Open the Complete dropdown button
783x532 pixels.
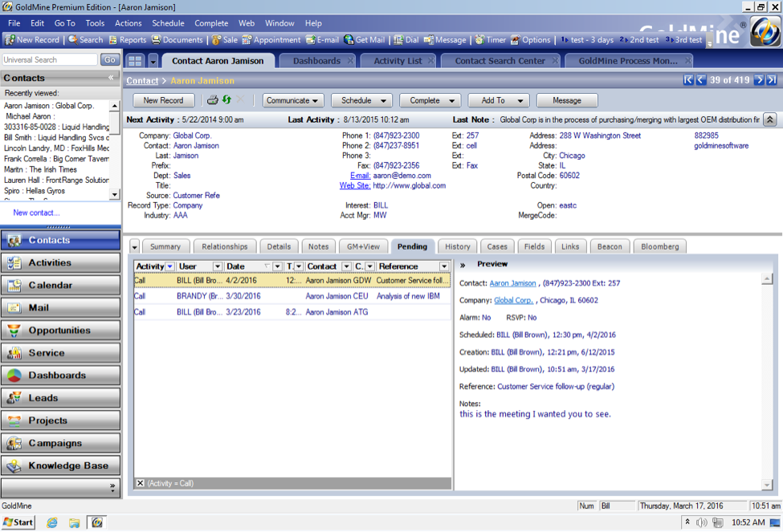pos(430,100)
